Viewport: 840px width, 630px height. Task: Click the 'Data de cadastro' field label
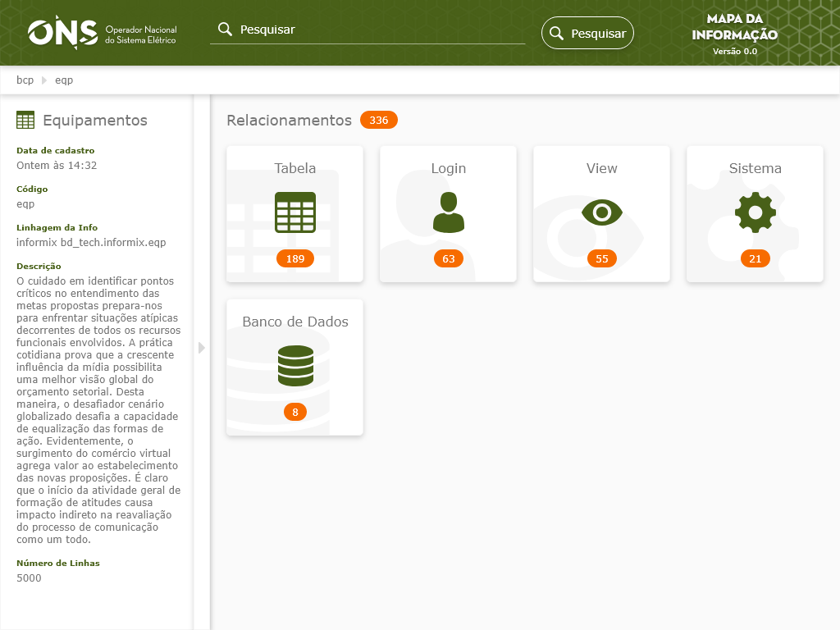(x=55, y=151)
